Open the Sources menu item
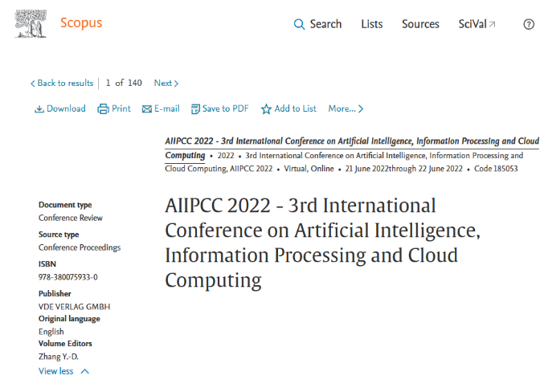Screen dimensions: 544x392 pos(420,24)
